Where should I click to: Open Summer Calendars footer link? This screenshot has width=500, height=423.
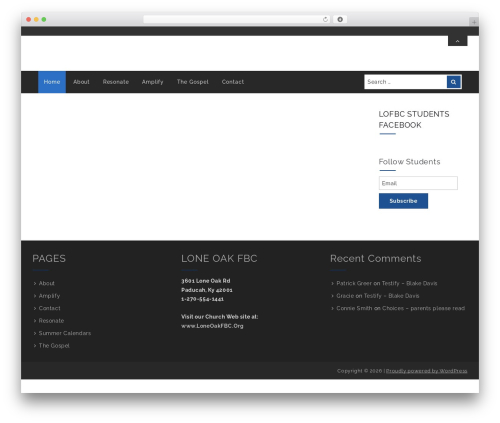pyautogui.click(x=65, y=333)
